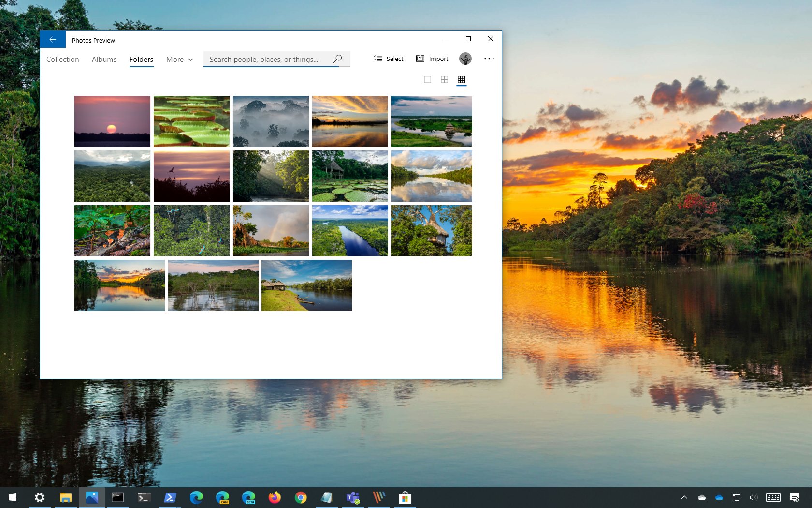This screenshot has width=812, height=508.
Task: Open Microsoft Teams from the taskbar
Action: [353, 497]
